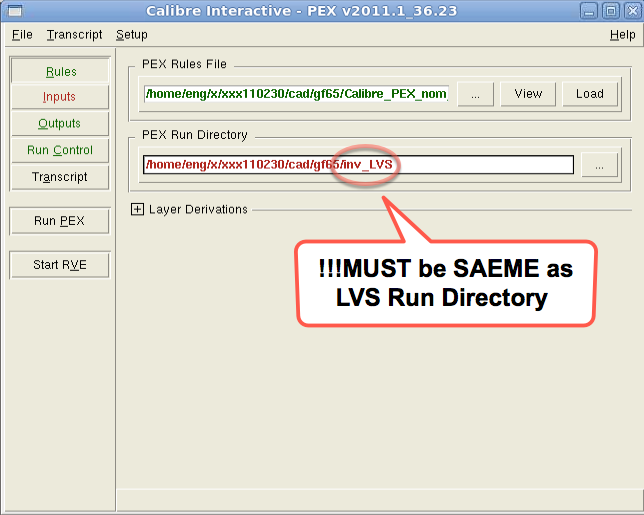
Task: Open the Help menu
Action: [621, 34]
